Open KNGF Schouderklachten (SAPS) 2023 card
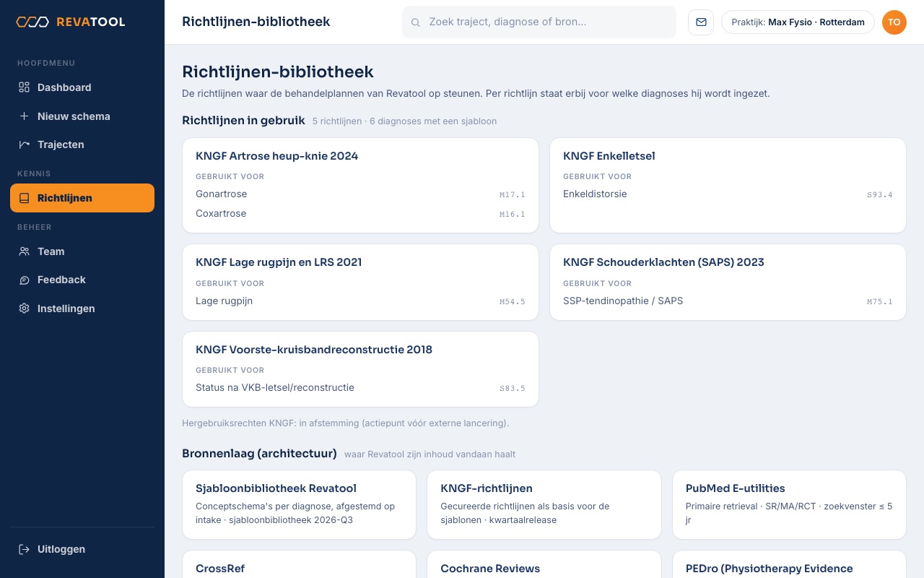The height and width of the screenshot is (578, 924). pos(728,282)
